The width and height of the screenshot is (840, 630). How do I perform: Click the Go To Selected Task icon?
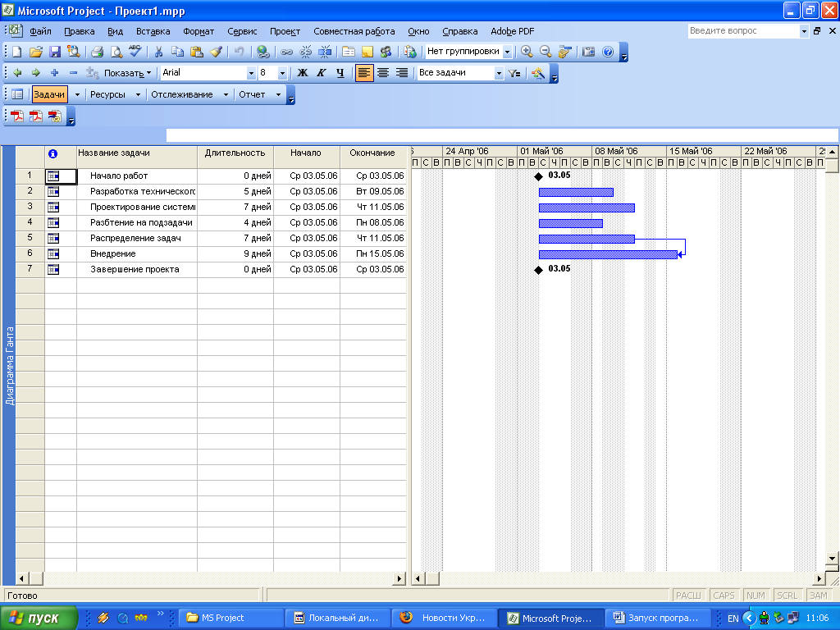pyautogui.click(x=564, y=52)
